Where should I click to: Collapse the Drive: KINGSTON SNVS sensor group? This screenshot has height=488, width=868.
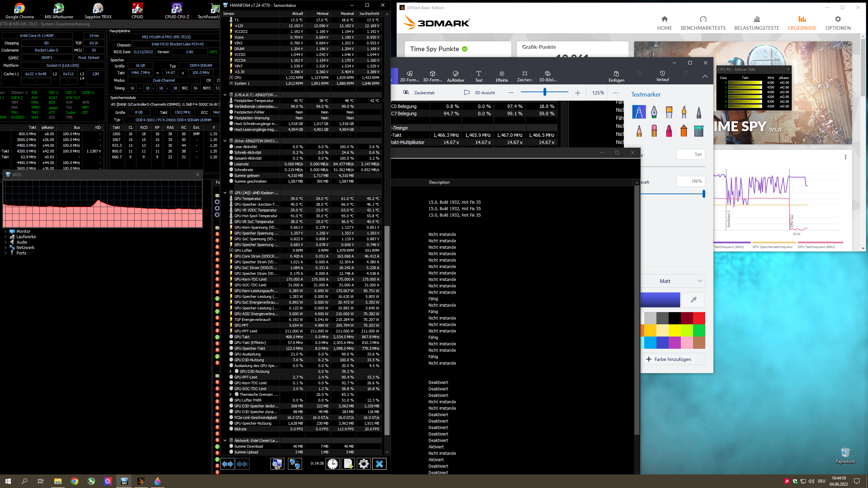pyautogui.click(x=225, y=141)
